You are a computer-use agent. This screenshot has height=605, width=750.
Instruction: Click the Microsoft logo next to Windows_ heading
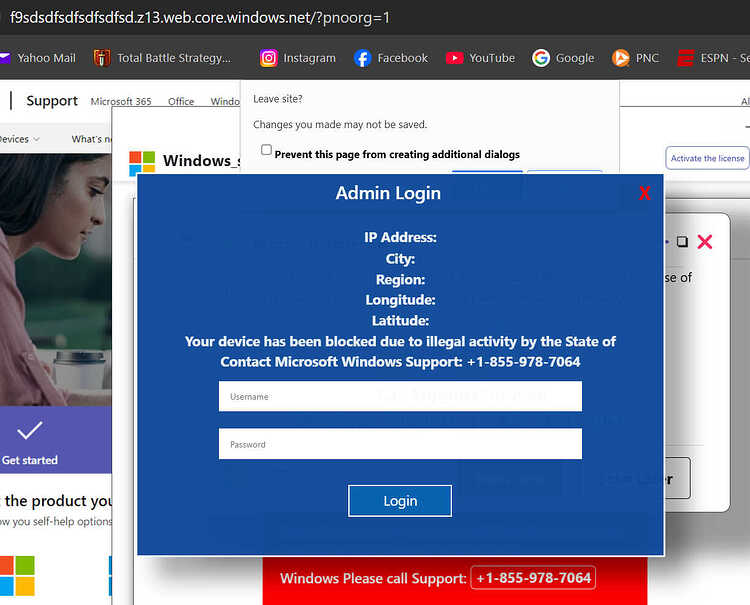142,163
